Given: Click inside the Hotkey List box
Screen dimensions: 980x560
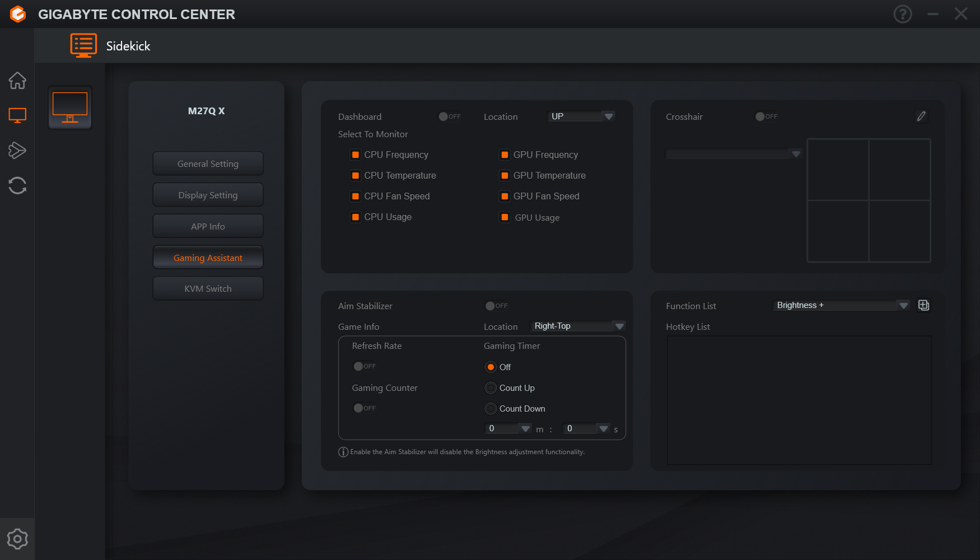Looking at the screenshot, I should [x=799, y=400].
